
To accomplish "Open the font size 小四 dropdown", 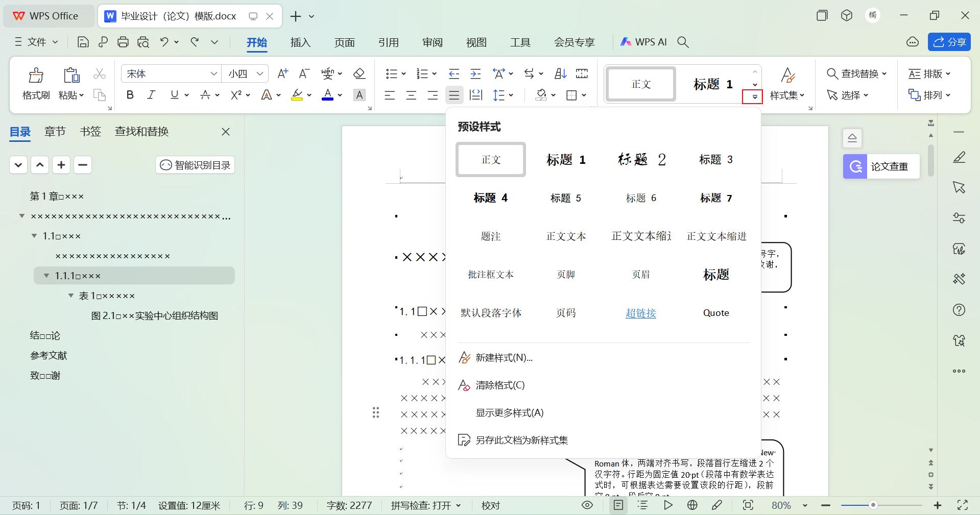I will click(260, 73).
